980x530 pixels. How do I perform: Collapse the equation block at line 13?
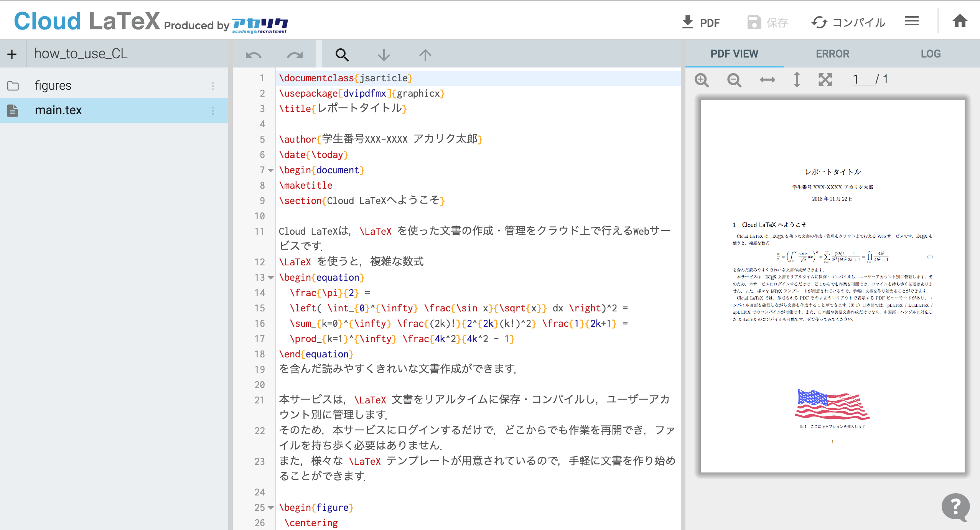271,278
